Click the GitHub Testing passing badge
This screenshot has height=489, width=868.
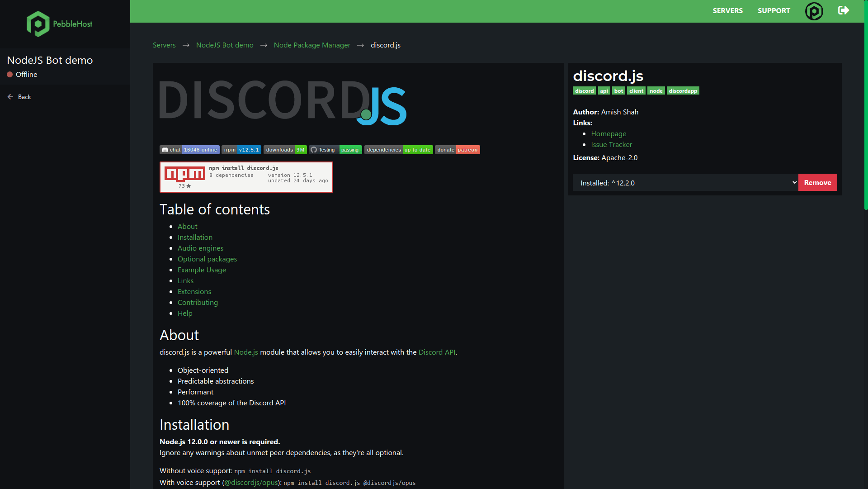[x=336, y=150]
